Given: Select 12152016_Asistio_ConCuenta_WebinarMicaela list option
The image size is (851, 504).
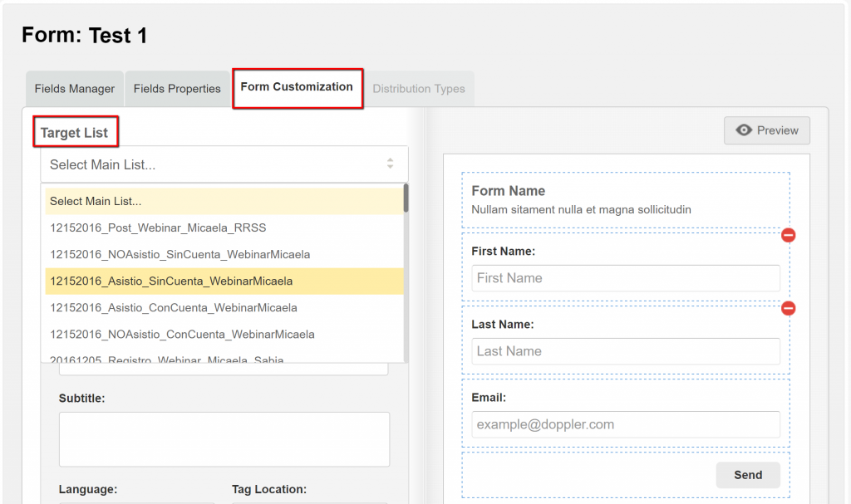Looking at the screenshot, I should (224, 307).
